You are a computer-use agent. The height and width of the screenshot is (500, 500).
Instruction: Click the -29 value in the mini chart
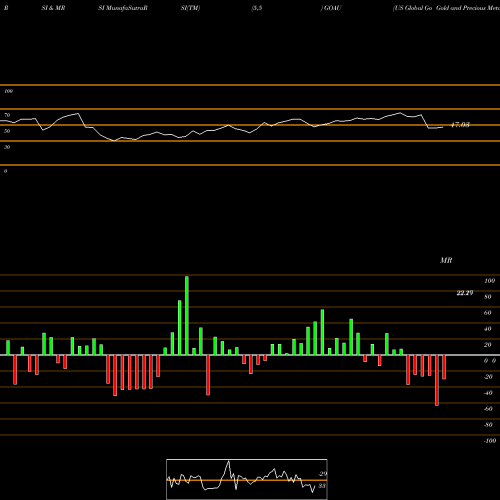click(x=322, y=474)
